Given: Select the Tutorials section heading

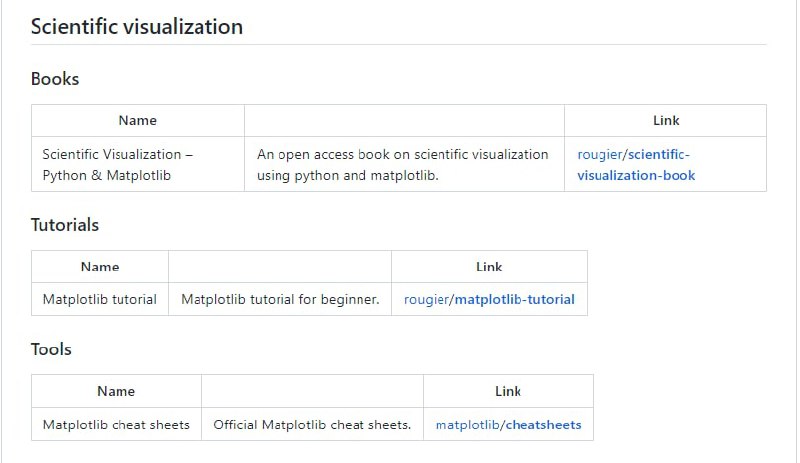Looking at the screenshot, I should (65, 225).
